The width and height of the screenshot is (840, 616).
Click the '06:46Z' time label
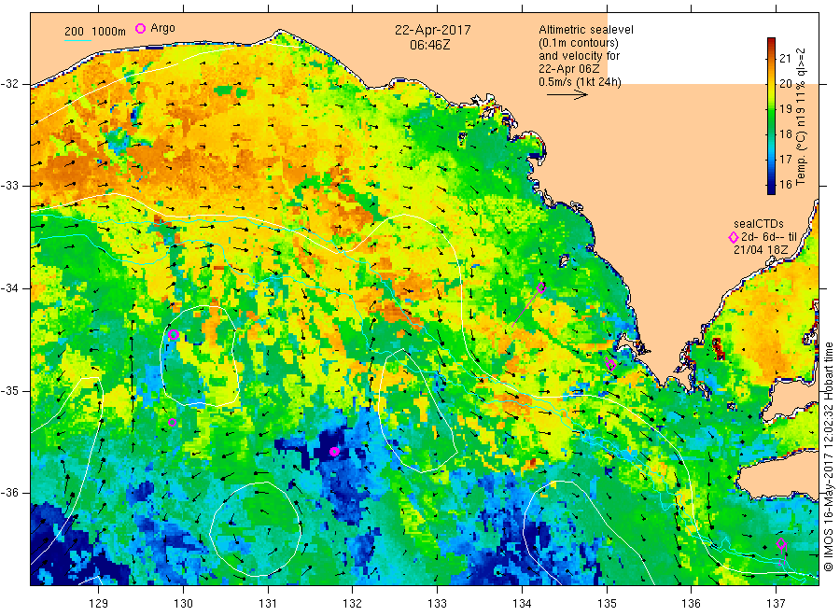(x=430, y=45)
